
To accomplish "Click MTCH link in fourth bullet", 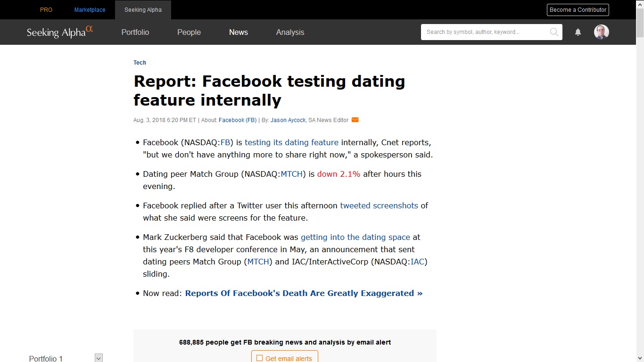I will coord(258,262).
